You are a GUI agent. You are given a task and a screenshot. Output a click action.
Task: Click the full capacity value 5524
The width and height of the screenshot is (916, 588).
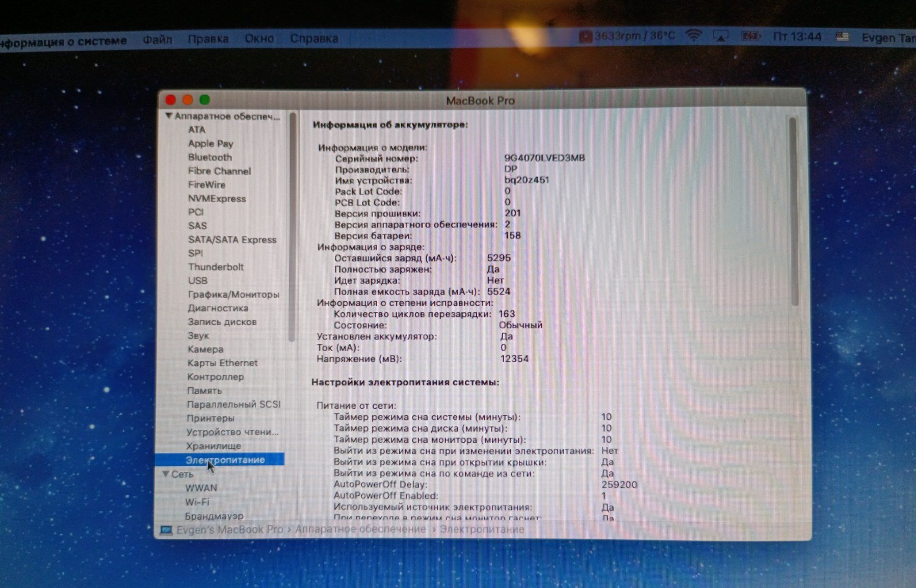pyautogui.click(x=499, y=291)
